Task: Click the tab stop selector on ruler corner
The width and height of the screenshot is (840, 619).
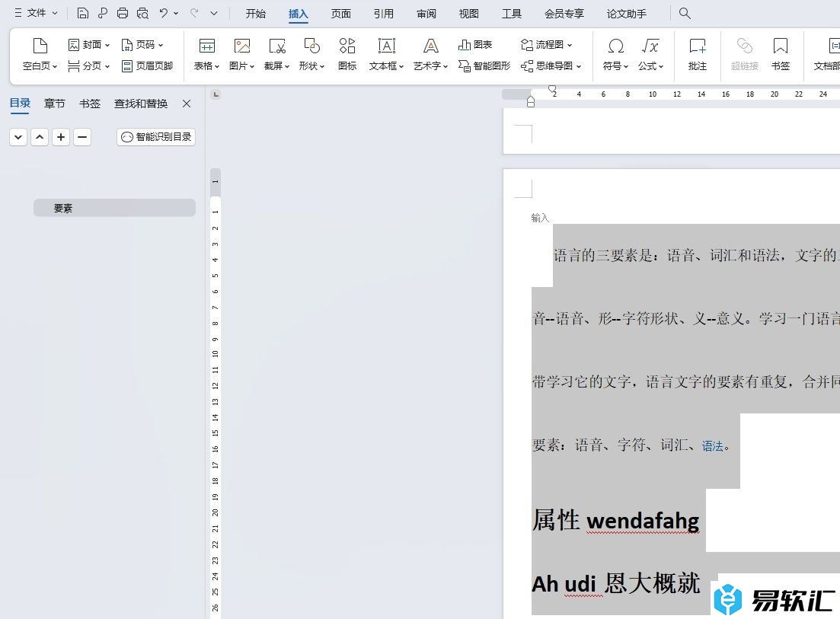Action: point(216,94)
